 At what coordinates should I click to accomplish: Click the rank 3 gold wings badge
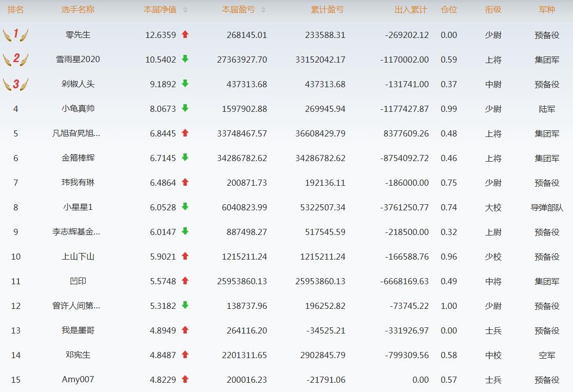click(15, 84)
